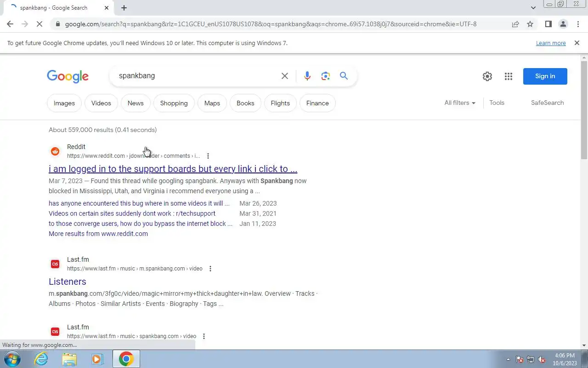The height and width of the screenshot is (368, 588).
Task: Open the Windows Start menu
Action: [x=12, y=359]
